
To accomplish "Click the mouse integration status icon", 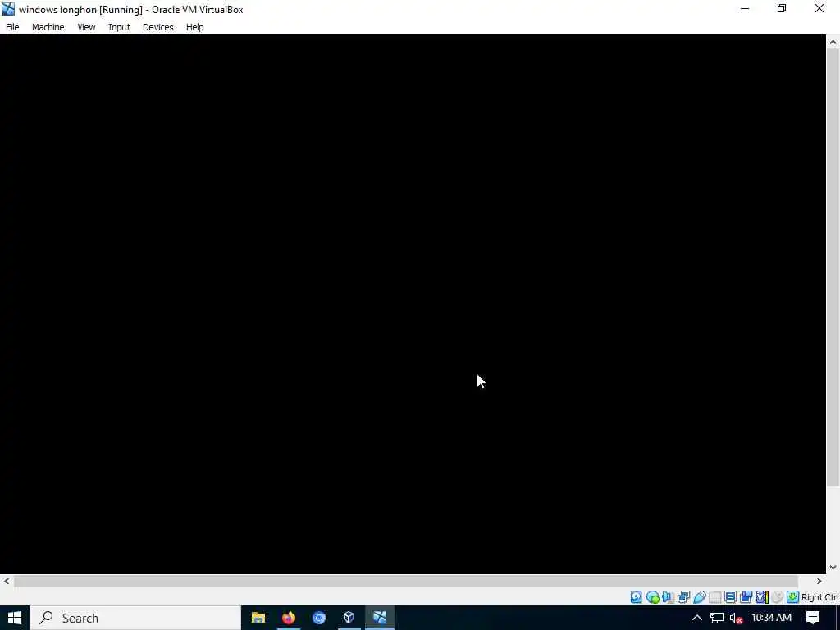I will (x=778, y=597).
